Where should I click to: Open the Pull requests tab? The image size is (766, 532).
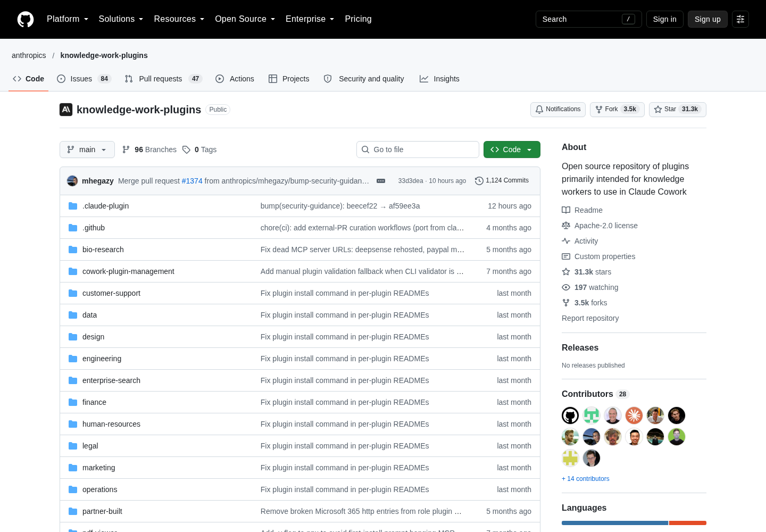(x=163, y=79)
